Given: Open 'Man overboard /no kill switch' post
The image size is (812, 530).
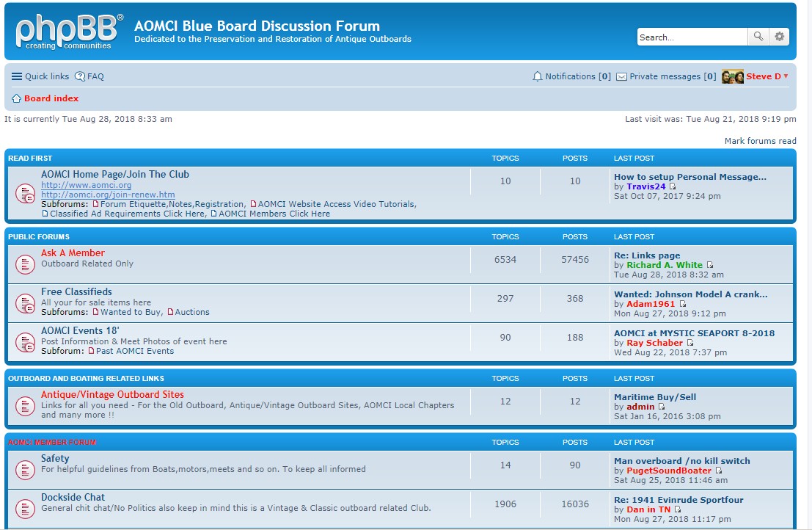Looking at the screenshot, I should coord(682,461).
